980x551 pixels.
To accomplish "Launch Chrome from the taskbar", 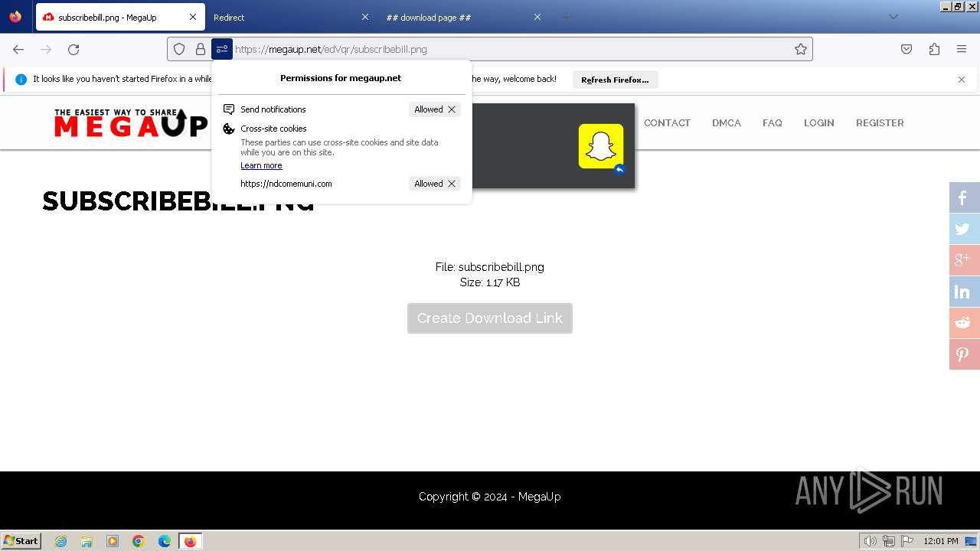I will pos(139,541).
